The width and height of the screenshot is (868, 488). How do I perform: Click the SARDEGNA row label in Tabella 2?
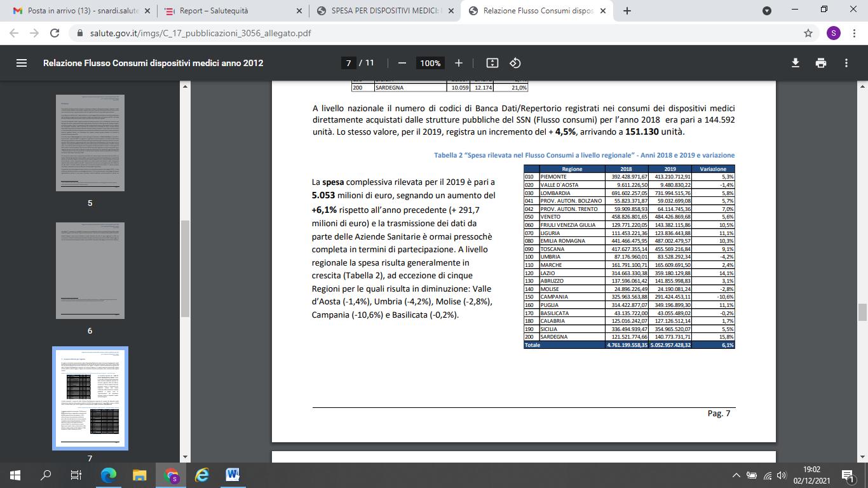coord(554,337)
